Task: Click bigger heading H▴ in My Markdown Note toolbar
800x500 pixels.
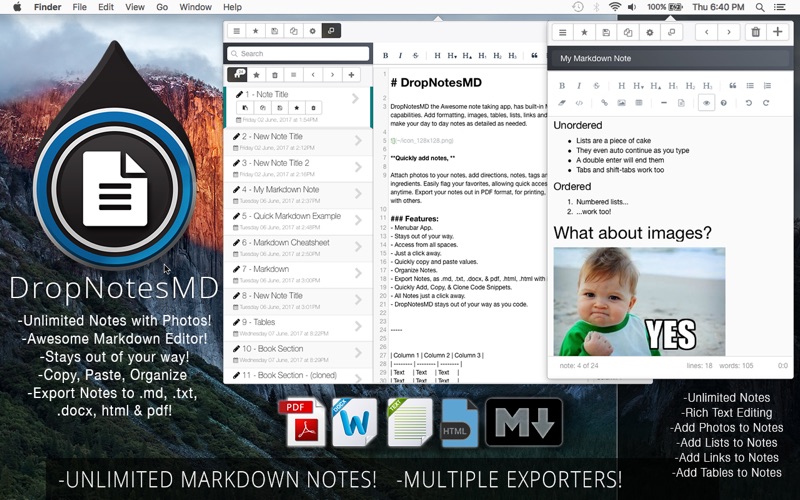Action: coord(656,86)
